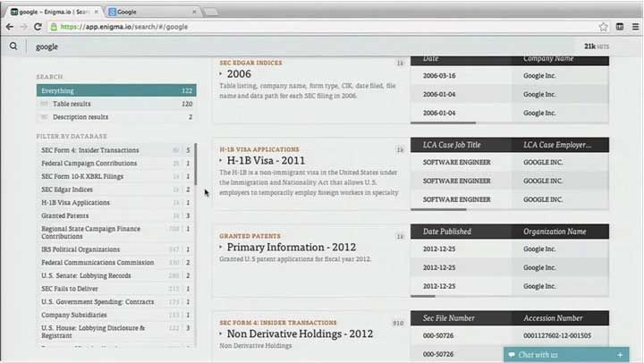The height and width of the screenshot is (363, 644).
Task: Click the database filter list scrollbar
Action: click(x=196, y=165)
